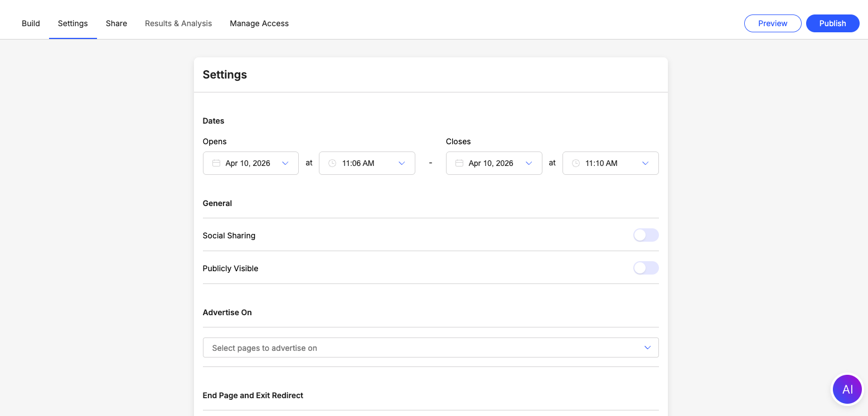Expand the Opens date chevron
Viewport: 868px width, 416px height.
tap(285, 163)
